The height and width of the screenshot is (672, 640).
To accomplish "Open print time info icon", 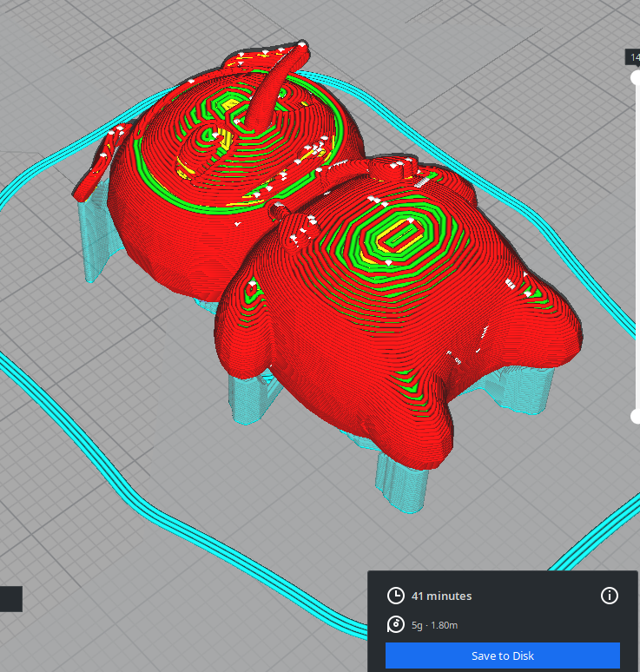I will coord(609,596).
